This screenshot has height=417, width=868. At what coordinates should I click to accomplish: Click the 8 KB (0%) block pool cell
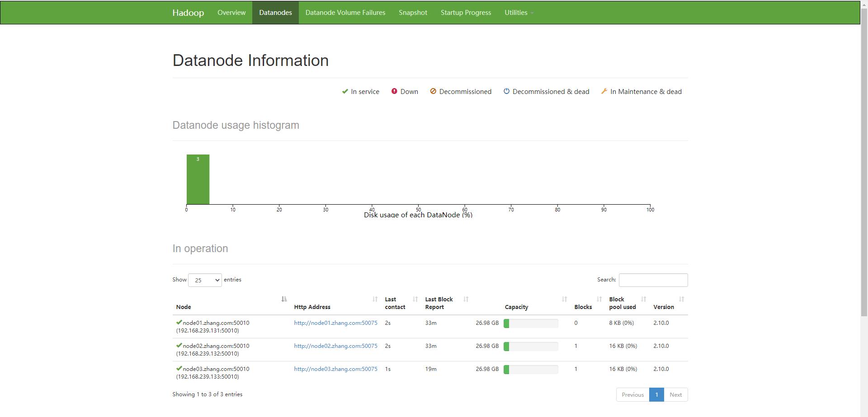click(x=621, y=323)
